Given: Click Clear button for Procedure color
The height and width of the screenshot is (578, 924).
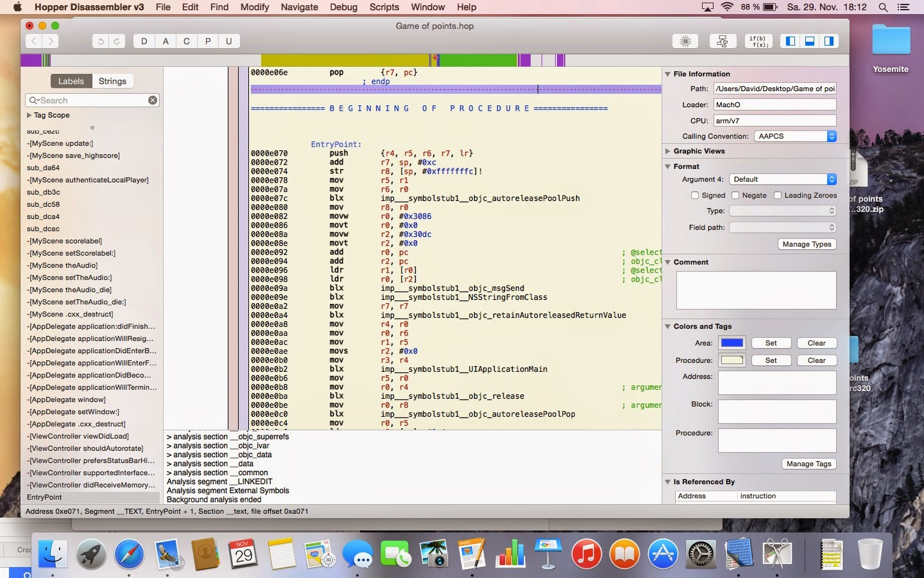Looking at the screenshot, I should pyautogui.click(x=816, y=360).
